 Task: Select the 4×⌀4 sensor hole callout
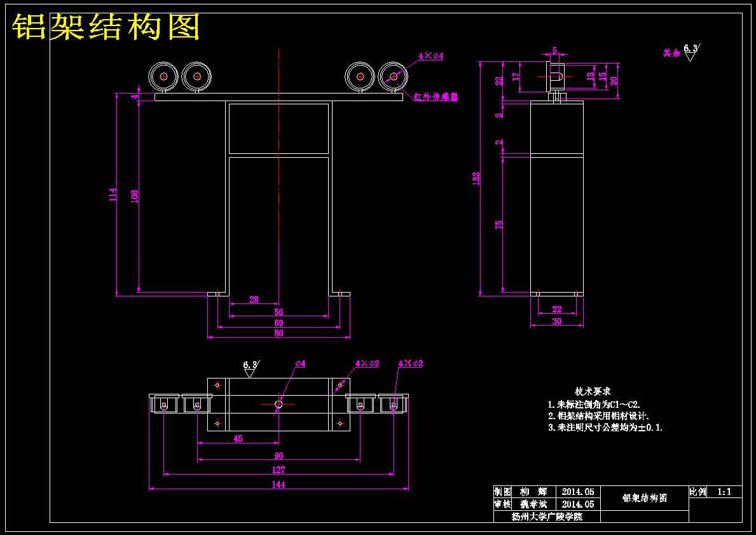[430, 56]
